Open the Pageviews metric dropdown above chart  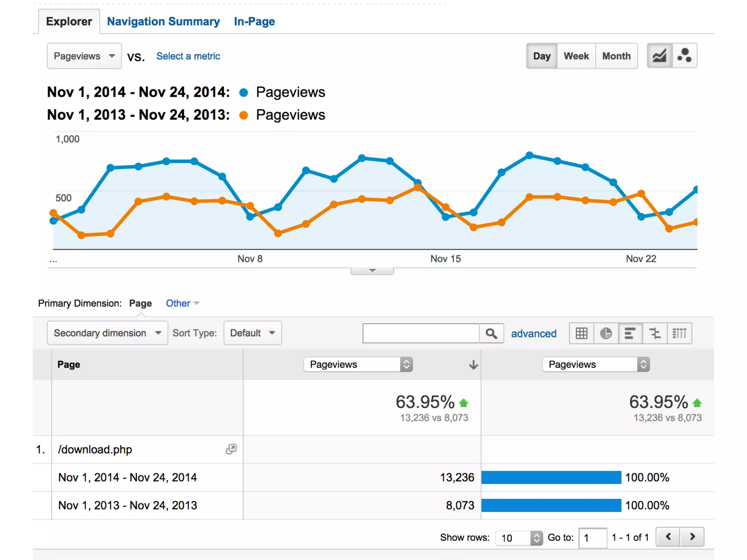coord(84,56)
